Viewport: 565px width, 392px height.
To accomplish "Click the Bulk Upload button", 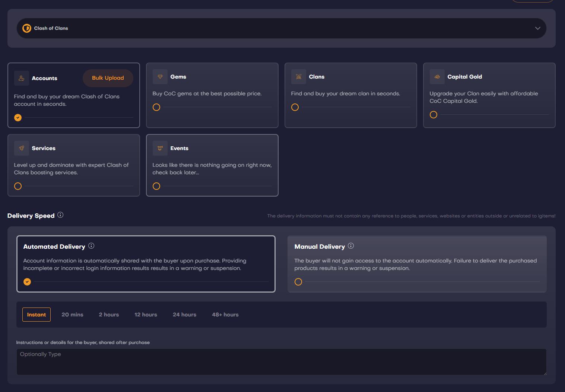I will pos(108,78).
